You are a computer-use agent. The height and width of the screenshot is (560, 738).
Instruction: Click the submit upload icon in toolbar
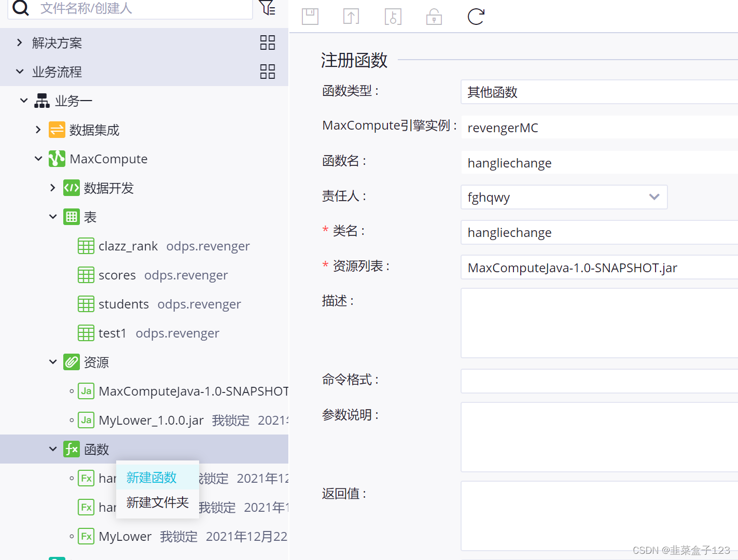tap(351, 17)
